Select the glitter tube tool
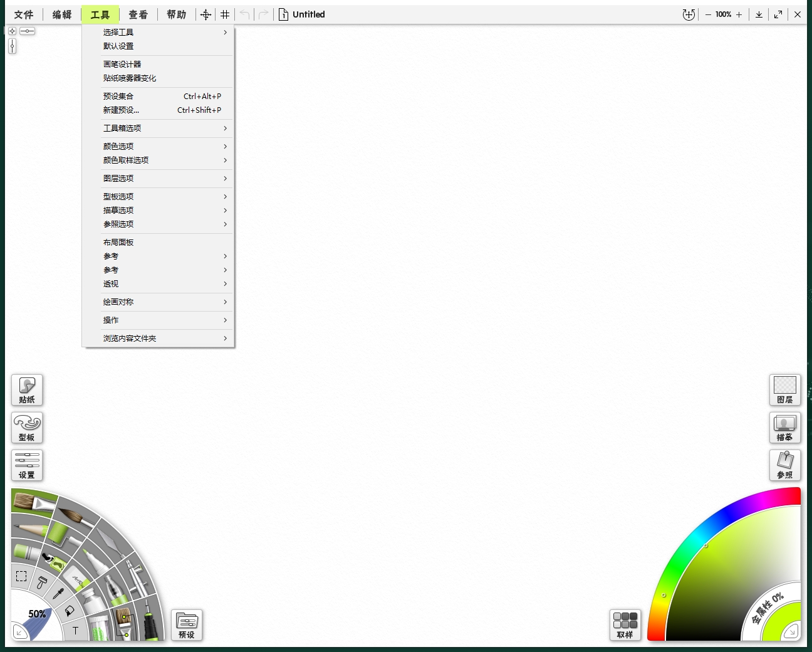This screenshot has width=812, height=652. pos(99,627)
